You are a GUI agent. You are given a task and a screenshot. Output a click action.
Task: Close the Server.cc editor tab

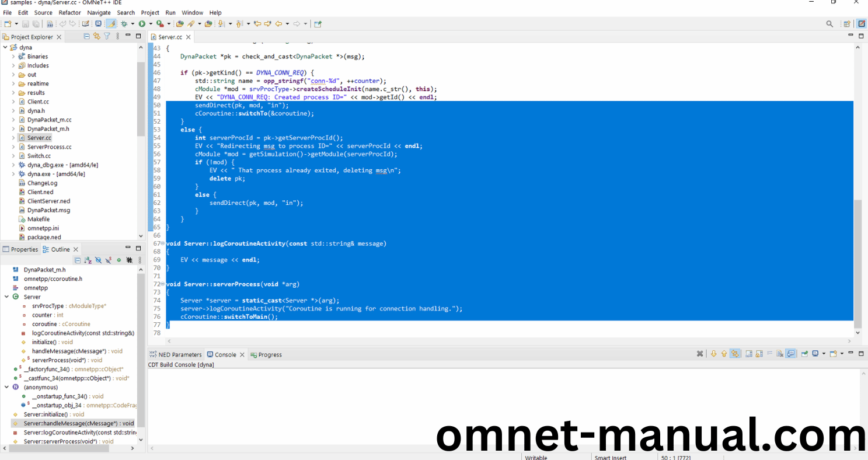pos(189,37)
